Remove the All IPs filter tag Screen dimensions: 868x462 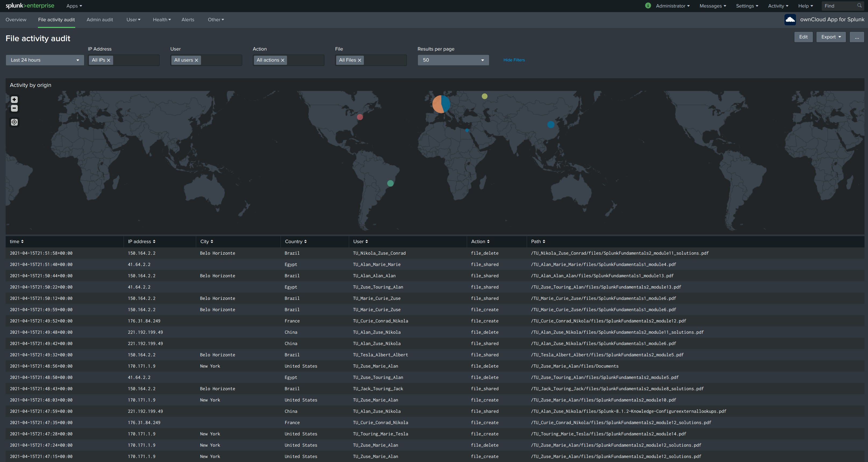(109, 60)
